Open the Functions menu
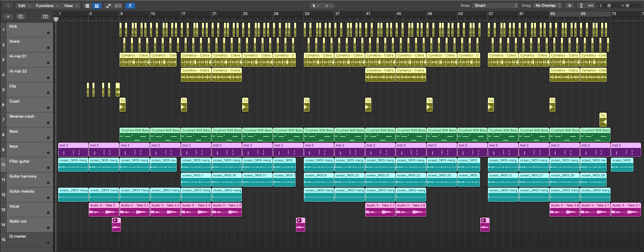Image resolution: width=644 pixels, height=252 pixels. (47, 6)
